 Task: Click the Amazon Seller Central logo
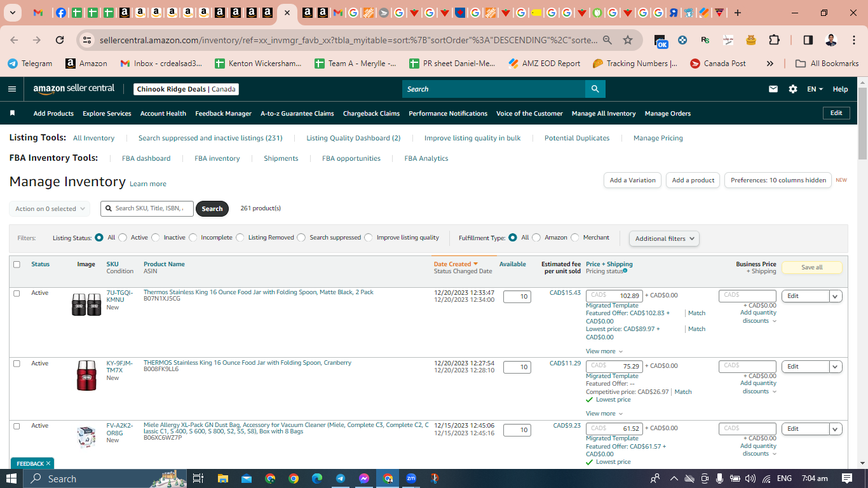click(74, 89)
